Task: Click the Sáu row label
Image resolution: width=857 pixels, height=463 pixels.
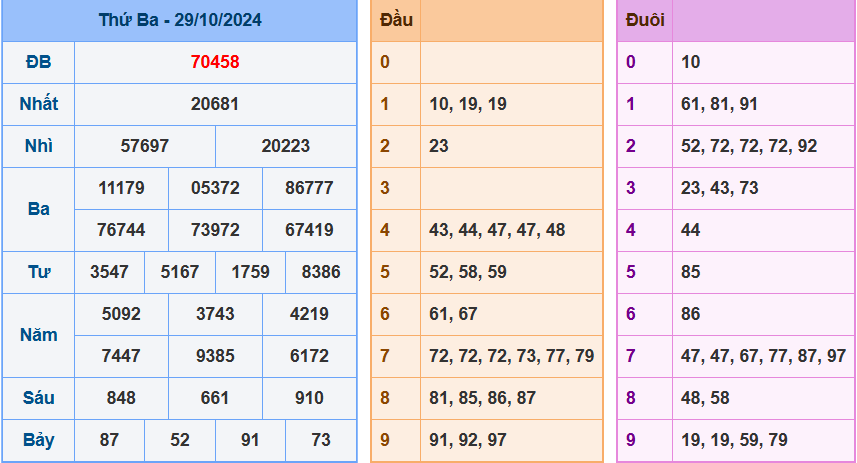Action: coord(38,397)
